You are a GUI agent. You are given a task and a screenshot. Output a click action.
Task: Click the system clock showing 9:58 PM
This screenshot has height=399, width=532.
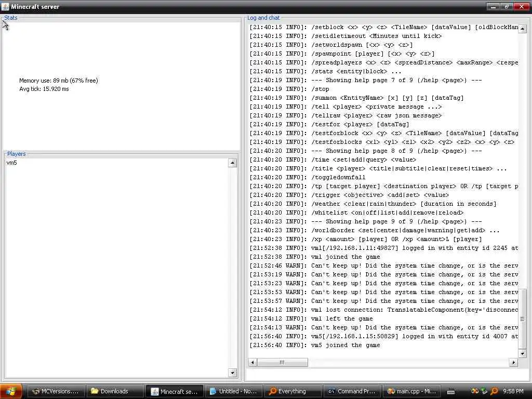pyautogui.click(x=513, y=391)
